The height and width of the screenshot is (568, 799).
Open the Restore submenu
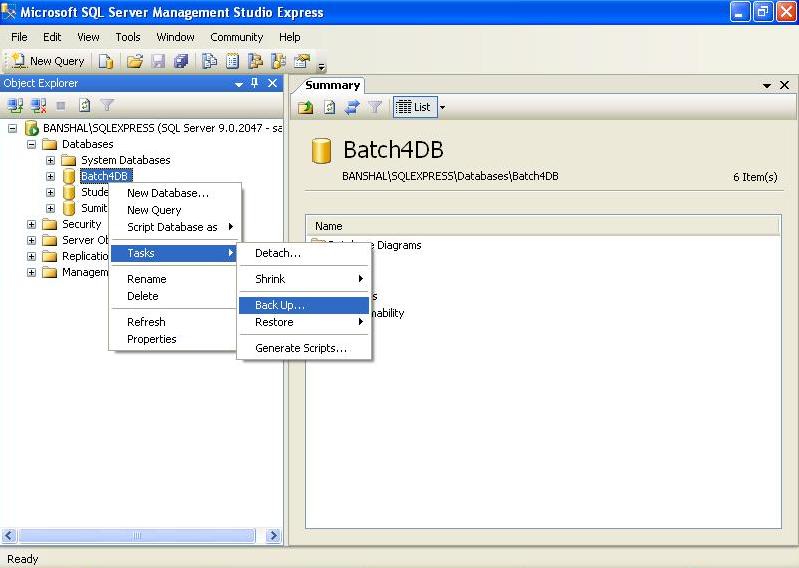[x=274, y=322]
